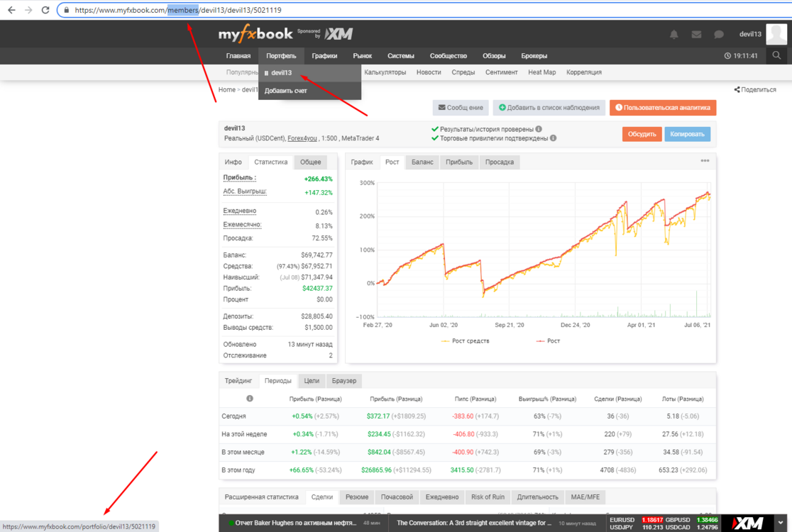
Task: Click the browser back arrow
Action: 11,10
